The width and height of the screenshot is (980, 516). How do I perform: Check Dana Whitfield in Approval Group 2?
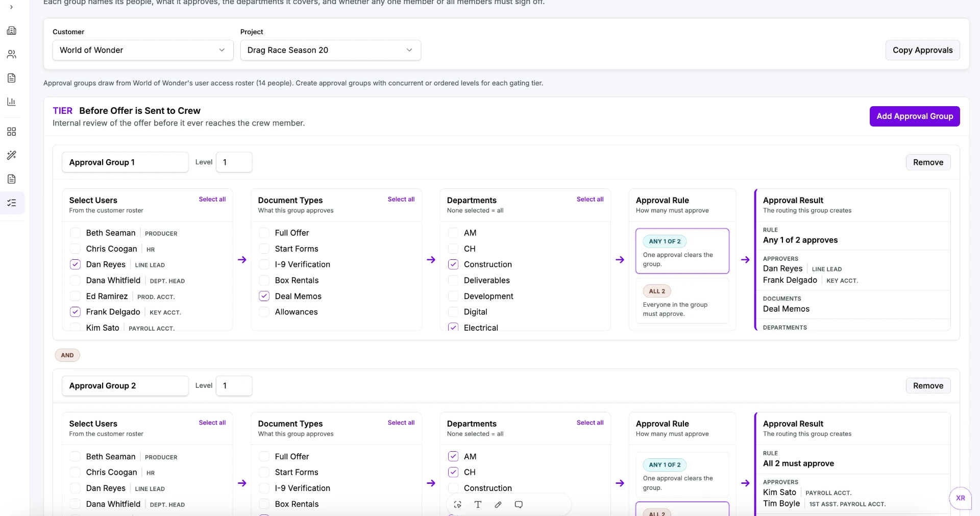75,504
